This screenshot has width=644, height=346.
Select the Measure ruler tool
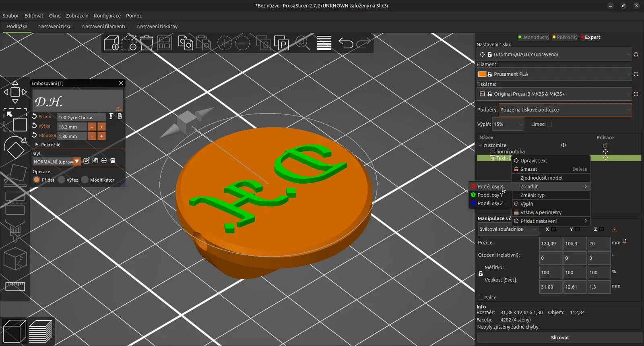coord(15,286)
